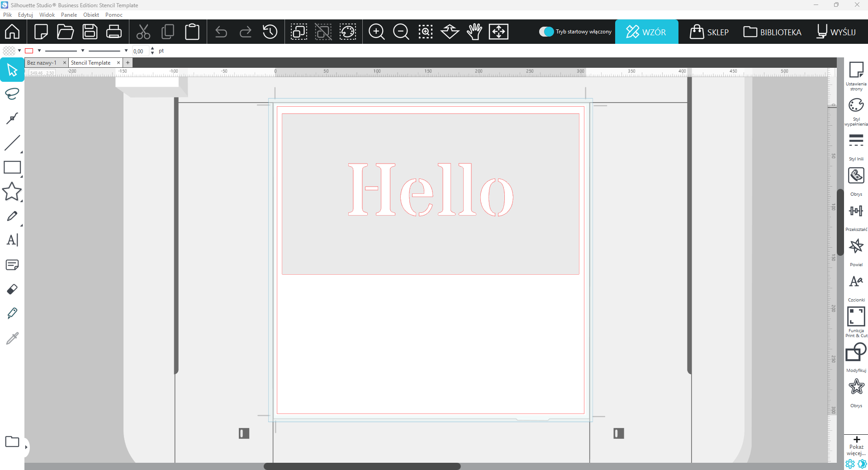
Task: Add a new document tab
Action: click(x=128, y=63)
